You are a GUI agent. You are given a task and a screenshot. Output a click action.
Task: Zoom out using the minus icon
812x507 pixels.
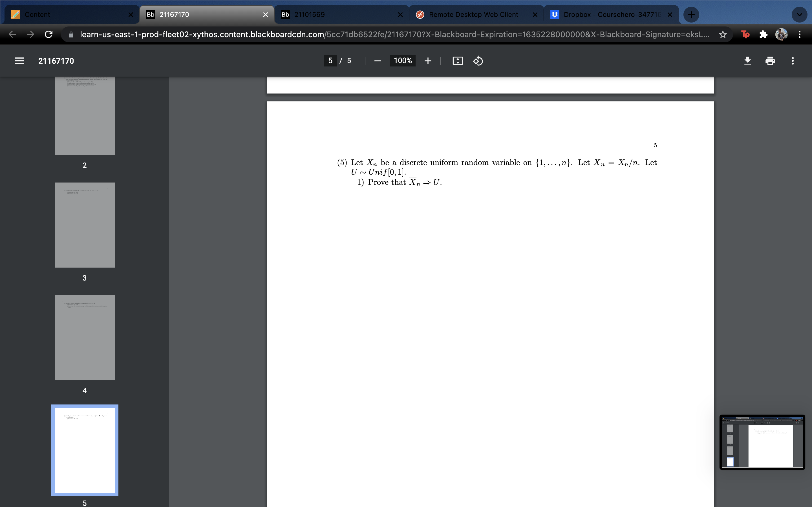tap(378, 61)
